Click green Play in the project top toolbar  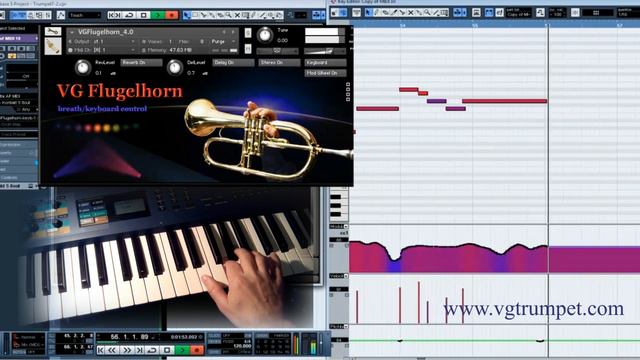click(x=158, y=15)
